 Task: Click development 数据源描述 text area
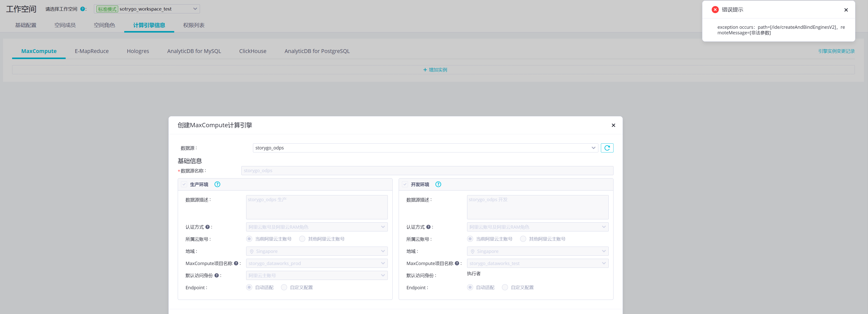point(538,207)
